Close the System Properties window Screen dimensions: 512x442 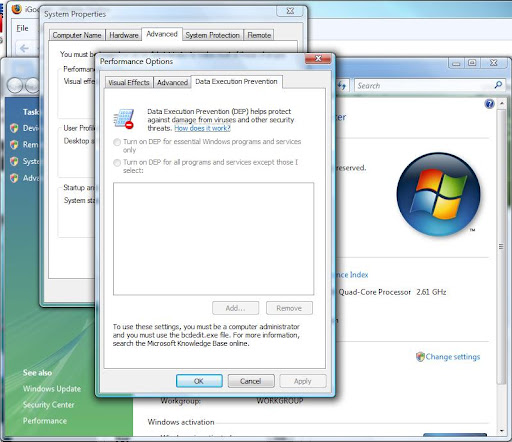click(290, 11)
